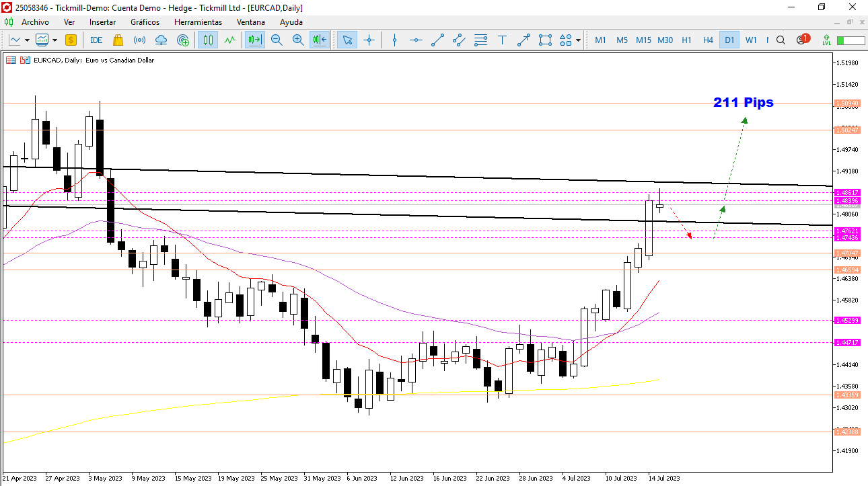Open the MetaEditor IDE button
Screen dimensions: 868x486
pyautogui.click(x=96, y=40)
